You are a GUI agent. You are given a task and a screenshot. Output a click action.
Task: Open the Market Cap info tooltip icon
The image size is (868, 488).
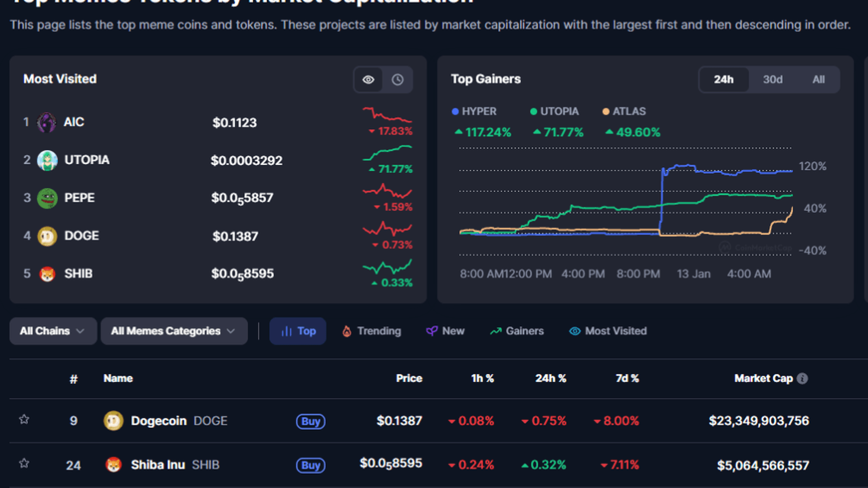coord(802,378)
